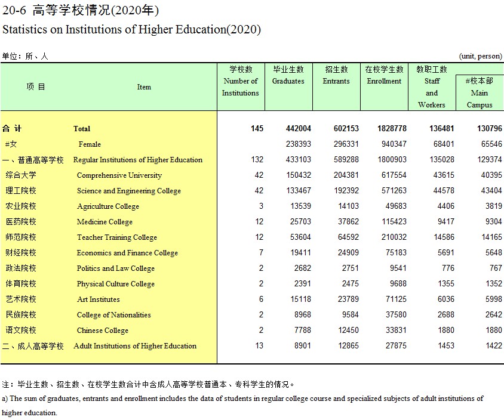Click physical culture staff value 1355
Screen dimensions: 504x420
(x=446, y=283)
